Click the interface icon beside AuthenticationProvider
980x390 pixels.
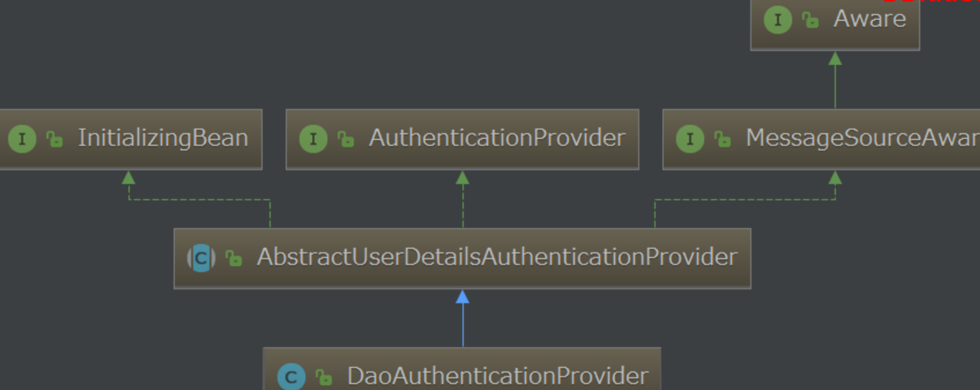[x=313, y=139]
